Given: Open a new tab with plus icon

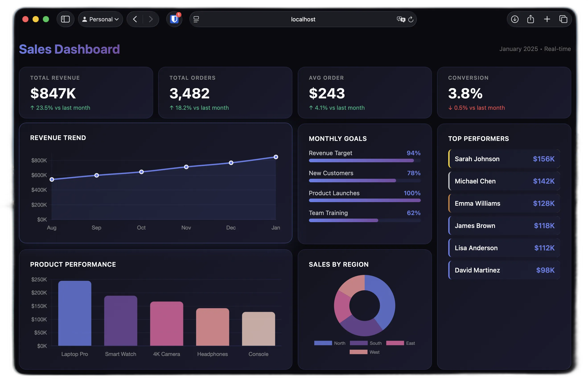Looking at the screenshot, I should tap(547, 19).
